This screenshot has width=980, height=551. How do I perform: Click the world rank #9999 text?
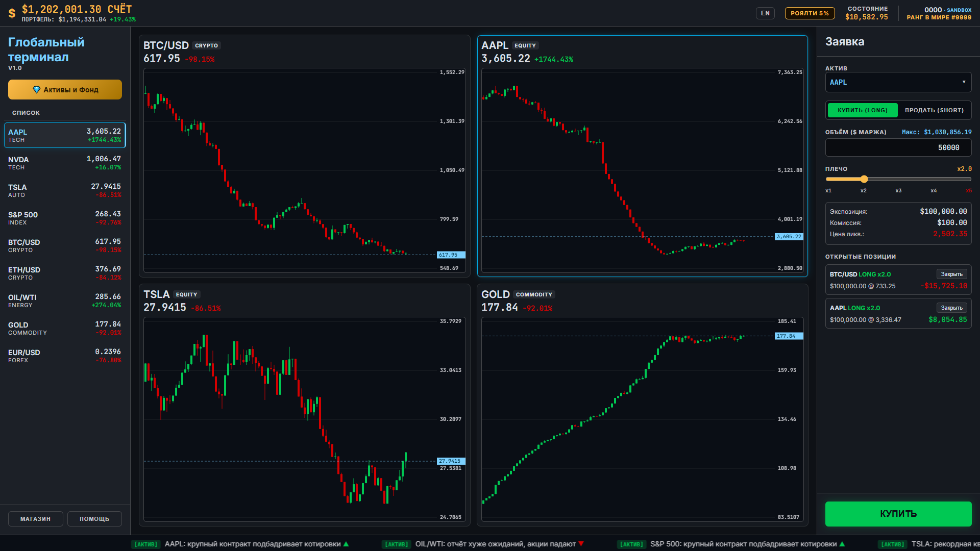pos(939,17)
